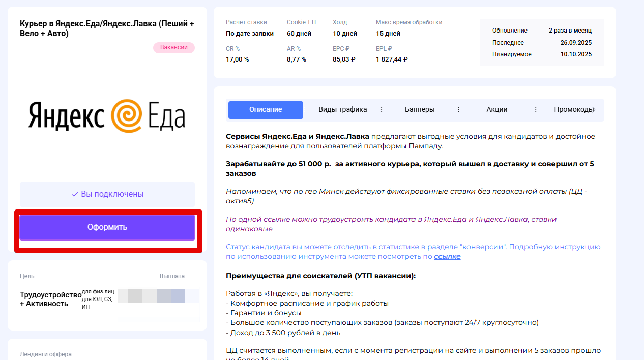This screenshot has width=644, height=360.
Task: Open the Описание tab
Action: tap(266, 110)
